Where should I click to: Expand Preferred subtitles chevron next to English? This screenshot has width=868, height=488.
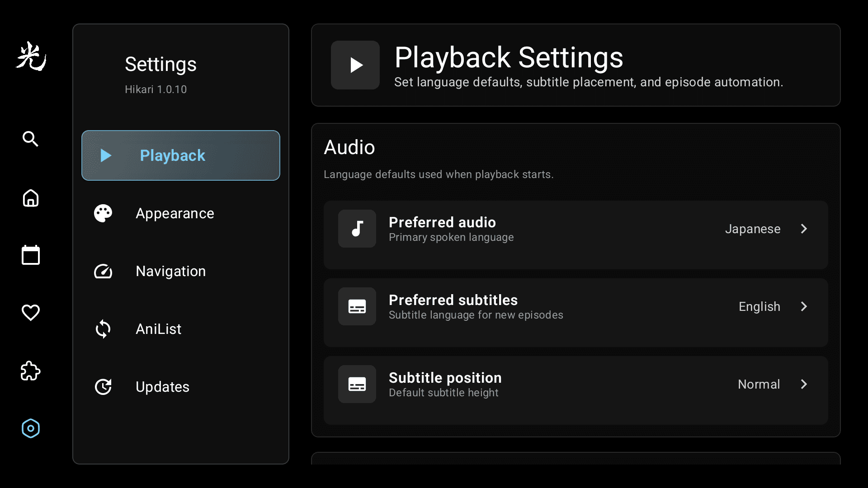pos(804,306)
